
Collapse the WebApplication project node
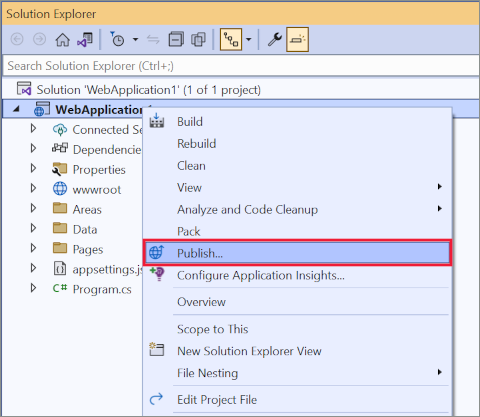16,109
